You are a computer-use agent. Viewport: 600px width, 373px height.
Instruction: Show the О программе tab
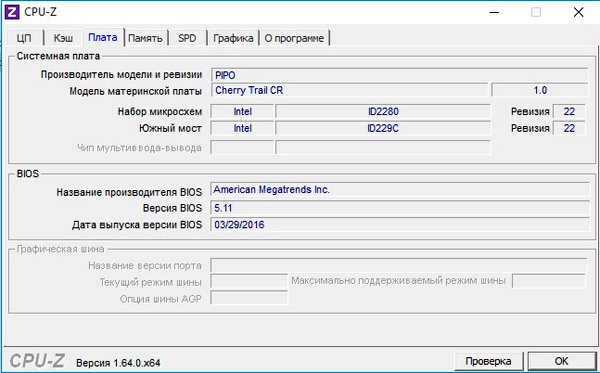294,38
